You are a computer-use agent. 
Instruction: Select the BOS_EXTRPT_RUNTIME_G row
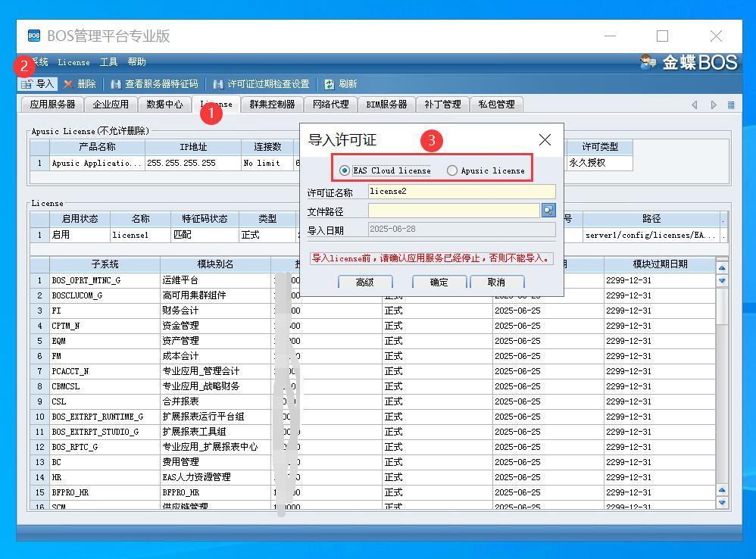105,417
